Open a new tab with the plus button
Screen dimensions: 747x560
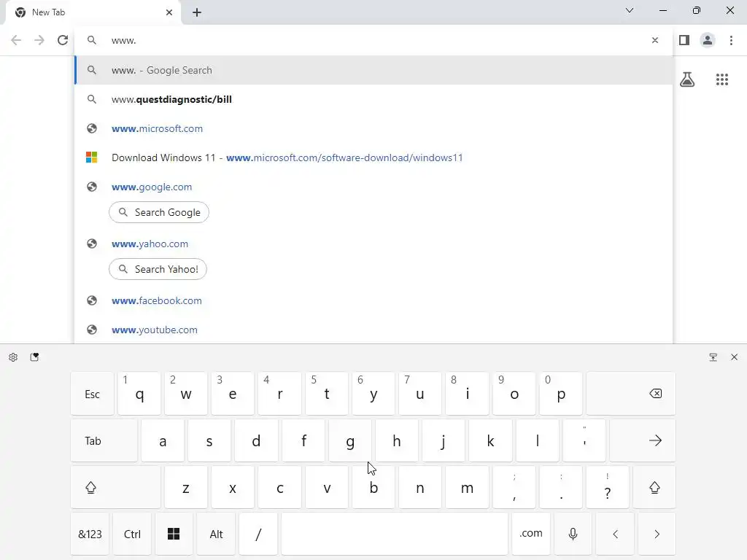coord(197,12)
